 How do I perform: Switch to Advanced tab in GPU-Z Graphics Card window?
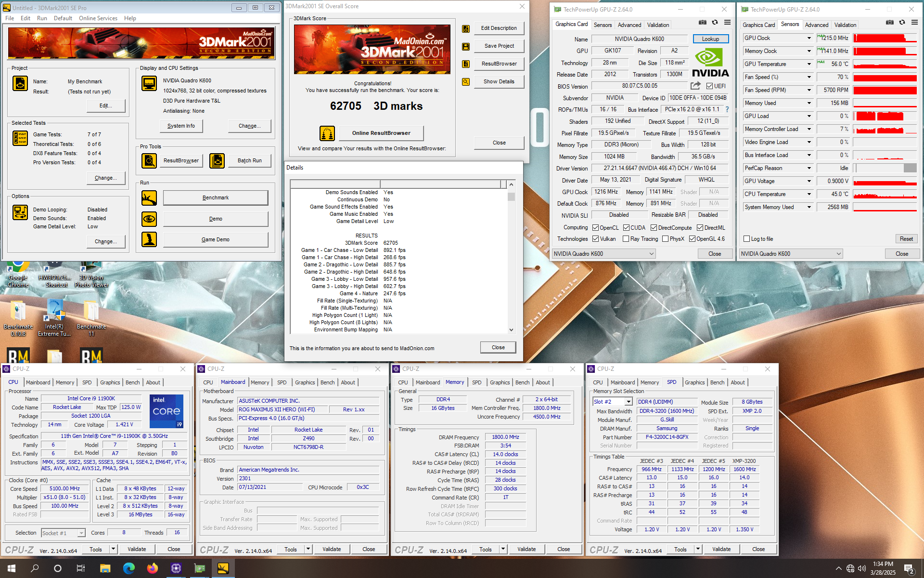tap(629, 25)
